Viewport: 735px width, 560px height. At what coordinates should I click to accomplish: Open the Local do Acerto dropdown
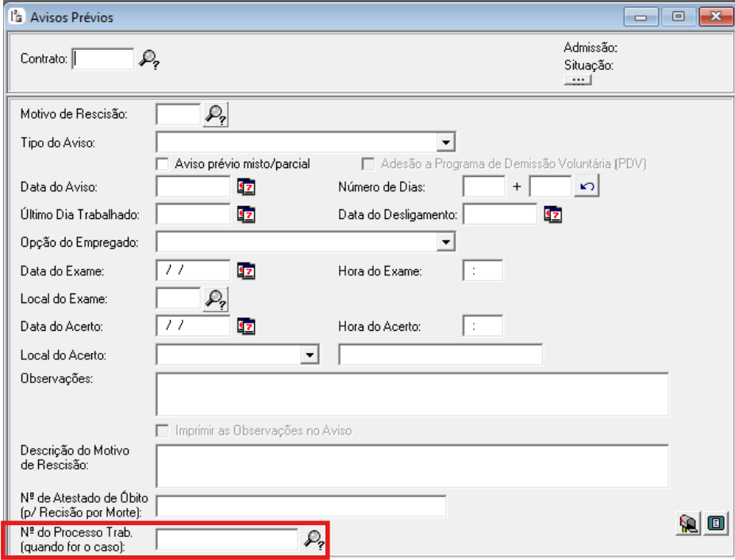click(310, 355)
